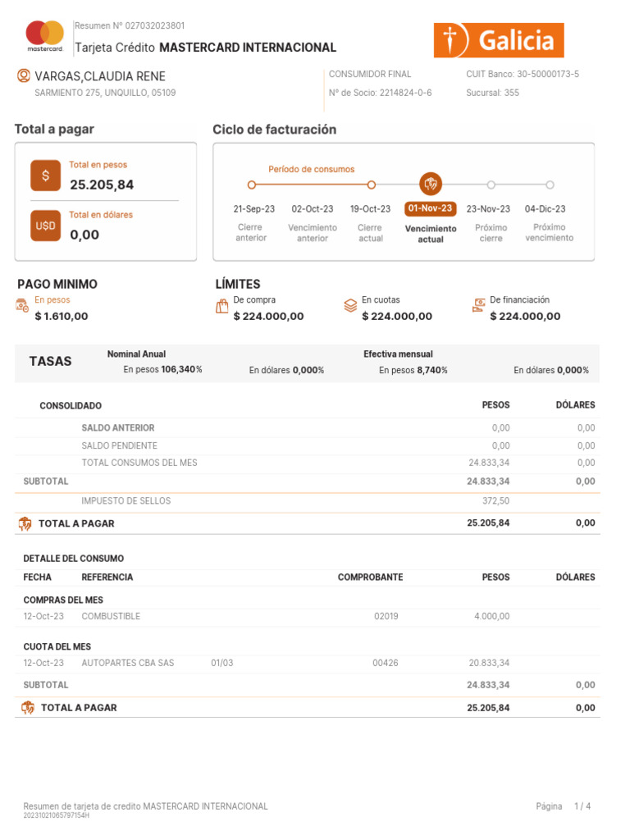Click Resumen Nº 027032023801
630x840 pixels.
(130, 25)
